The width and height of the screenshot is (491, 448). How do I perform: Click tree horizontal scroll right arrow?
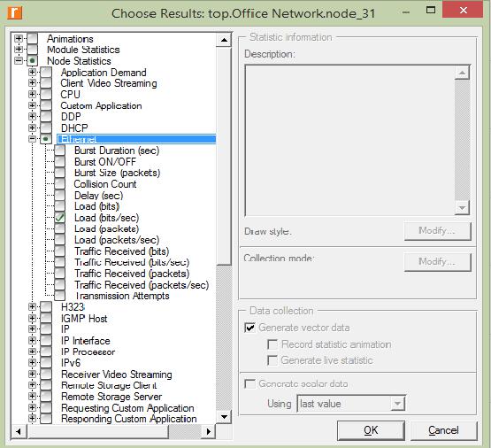pos(209,431)
